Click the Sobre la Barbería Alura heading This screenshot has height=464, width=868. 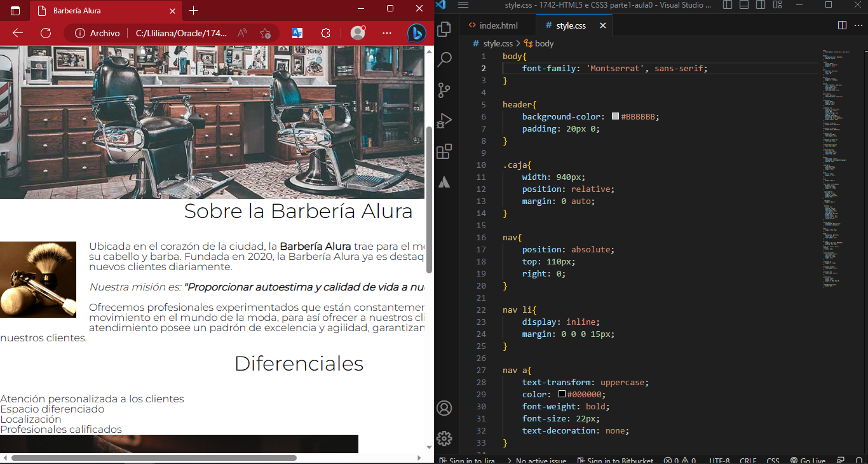tap(298, 211)
